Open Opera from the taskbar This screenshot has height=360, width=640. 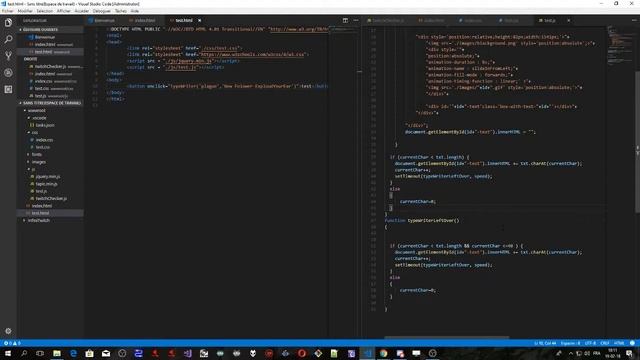302,353
